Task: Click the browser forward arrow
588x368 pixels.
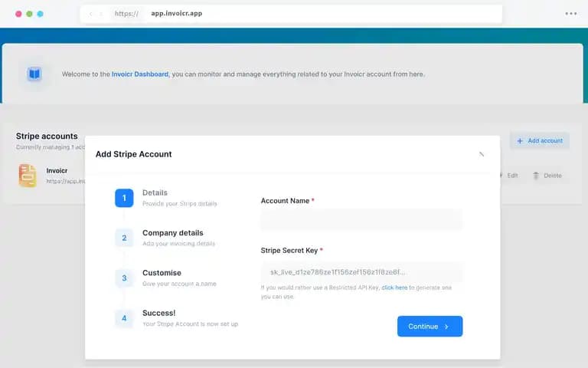Action: tap(101, 14)
